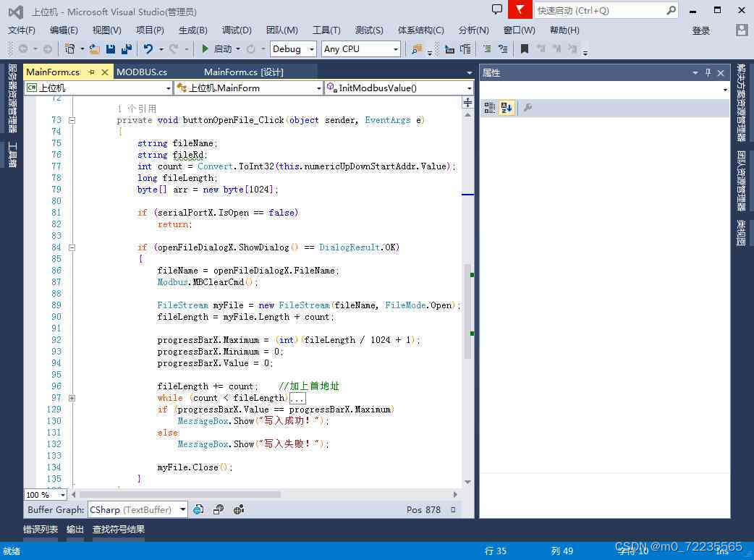
Task: Switch to the MainForm.cs [设计] tab
Action: click(x=243, y=72)
